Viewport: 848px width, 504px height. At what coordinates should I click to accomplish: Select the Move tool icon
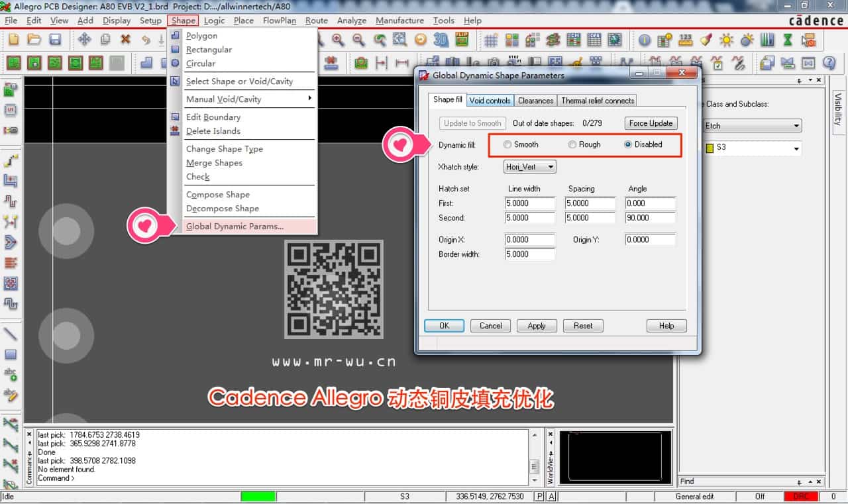click(84, 40)
